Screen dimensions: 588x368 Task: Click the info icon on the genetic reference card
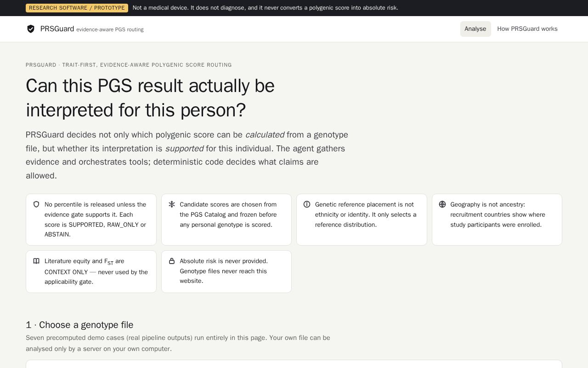307,204
